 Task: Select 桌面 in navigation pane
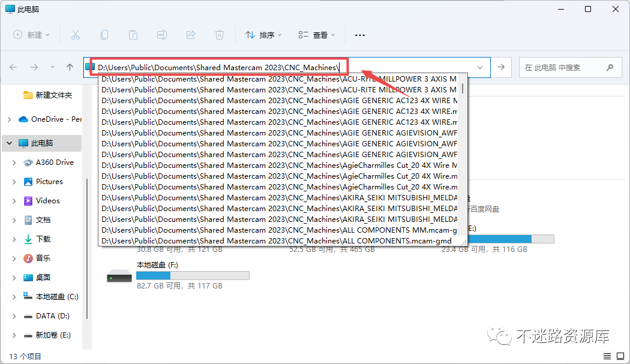[37, 278]
